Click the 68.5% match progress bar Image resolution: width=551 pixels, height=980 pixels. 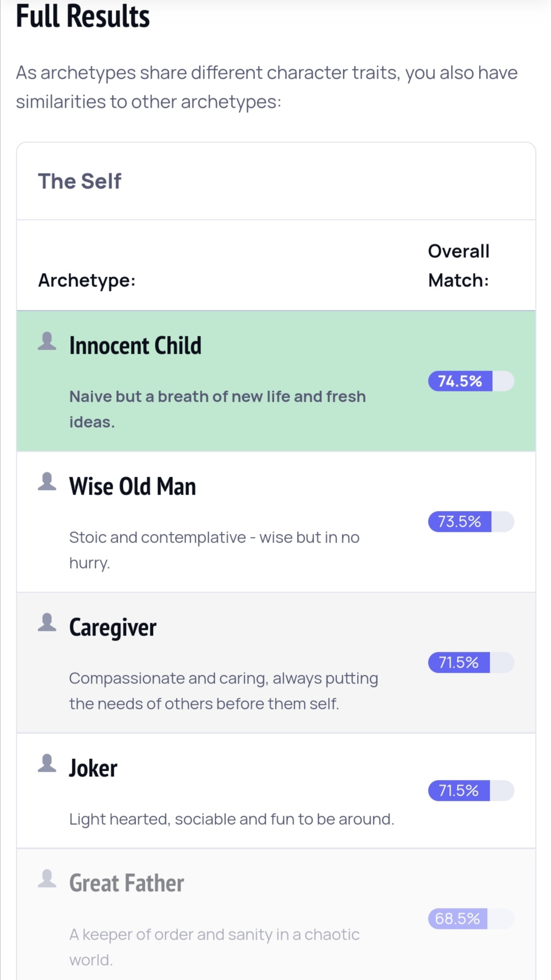pos(471,919)
